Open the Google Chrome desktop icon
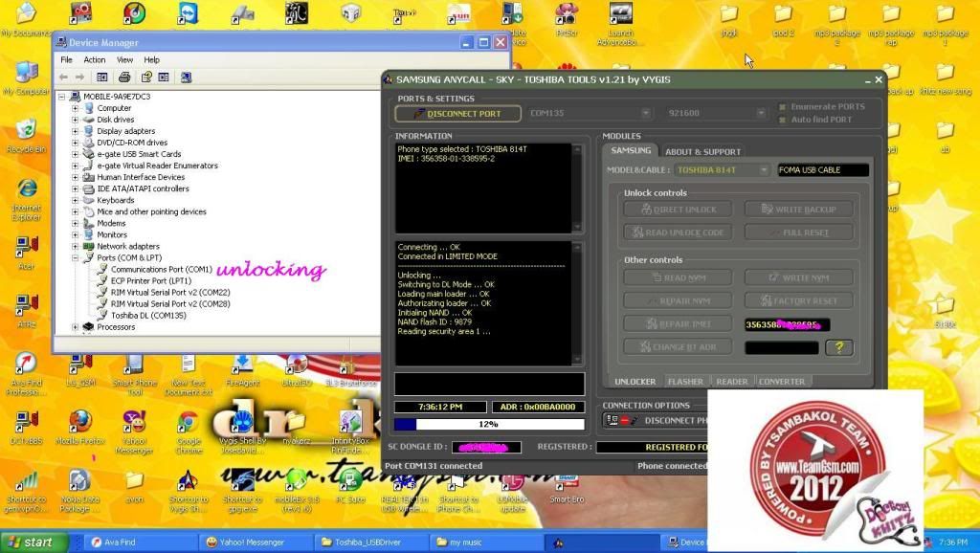 pyautogui.click(x=189, y=422)
